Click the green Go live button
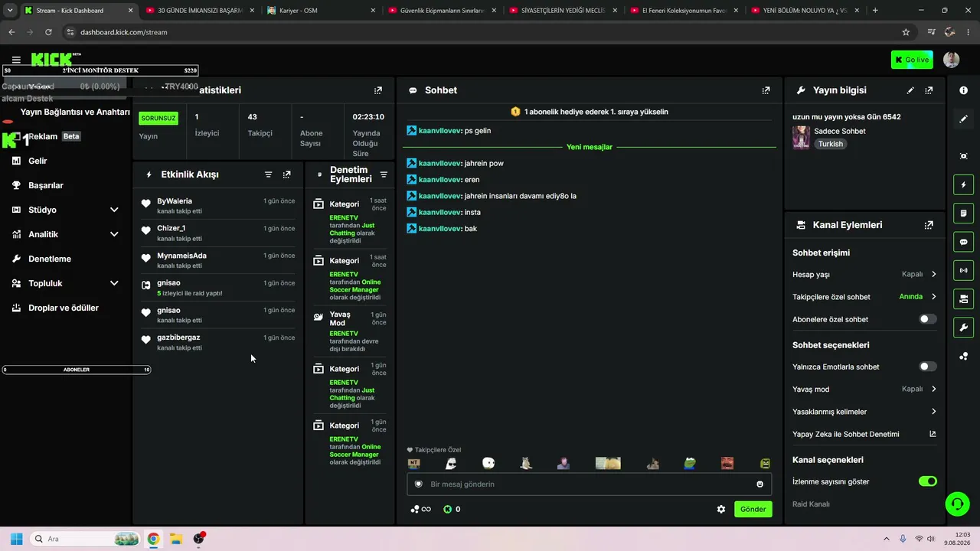This screenshot has width=980, height=551. pos(912,60)
